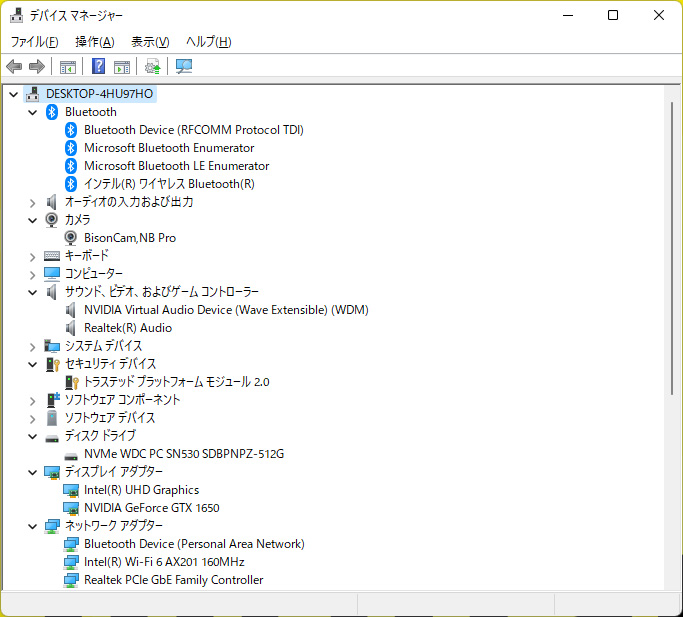
Task: Click icon beside Intel(R) Wi-Fi 6 AX201
Action: tap(71, 562)
